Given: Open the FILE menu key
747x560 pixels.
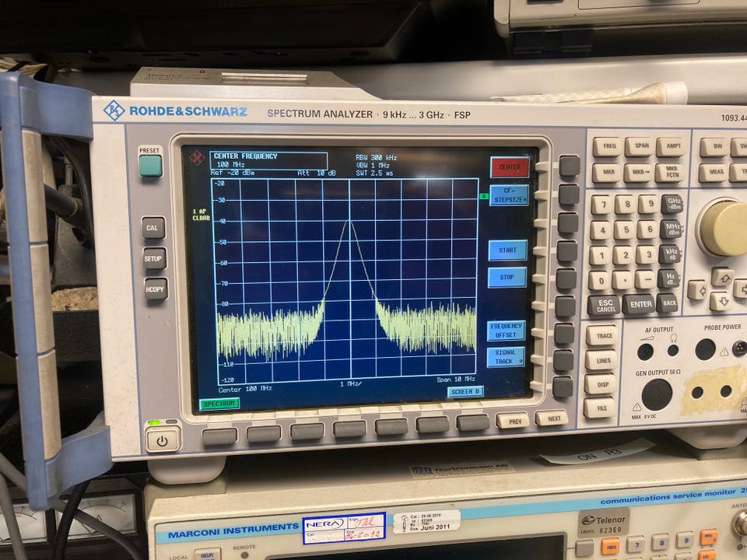Looking at the screenshot, I should coord(599,408).
